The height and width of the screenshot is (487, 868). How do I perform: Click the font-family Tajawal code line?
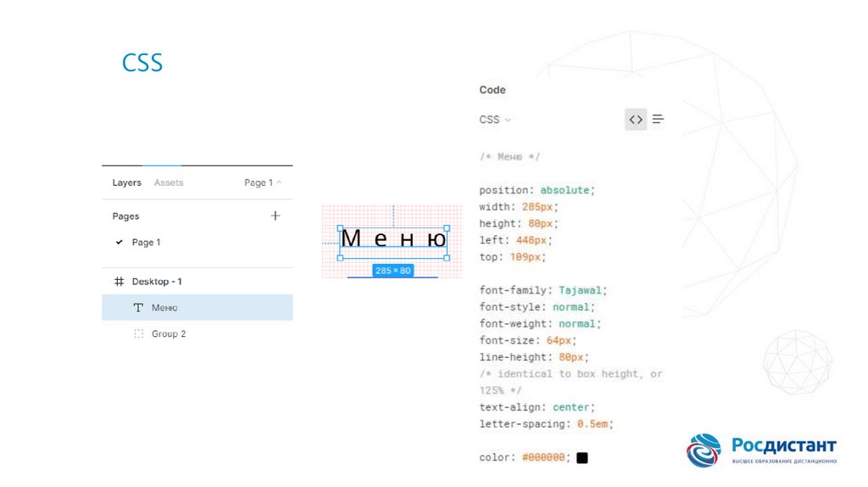[542, 290]
